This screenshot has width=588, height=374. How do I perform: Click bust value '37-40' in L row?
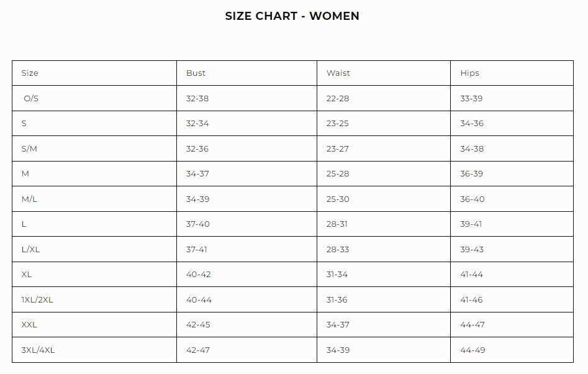tap(198, 224)
